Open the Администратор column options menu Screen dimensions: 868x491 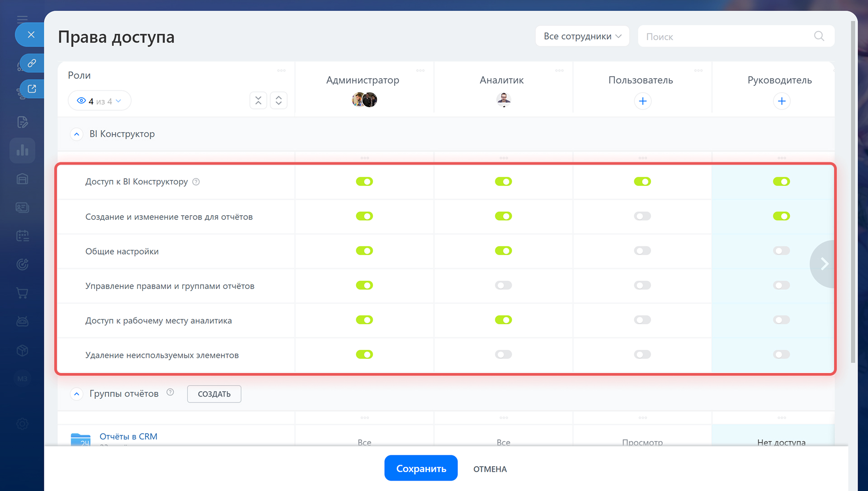tap(420, 71)
